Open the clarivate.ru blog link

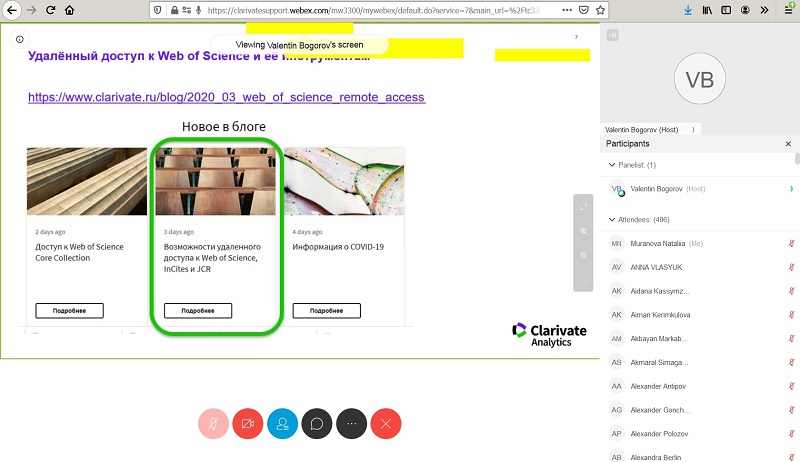coord(226,97)
